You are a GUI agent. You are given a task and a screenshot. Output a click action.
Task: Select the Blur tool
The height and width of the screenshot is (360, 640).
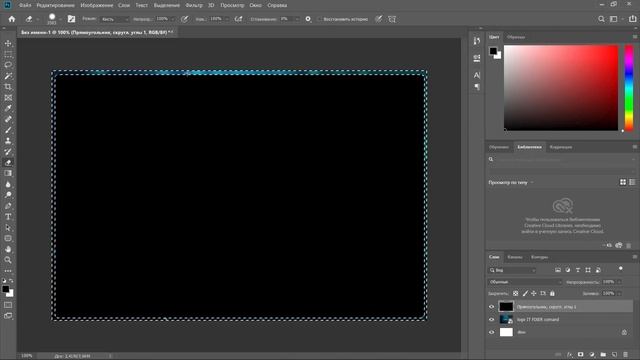coord(8,184)
